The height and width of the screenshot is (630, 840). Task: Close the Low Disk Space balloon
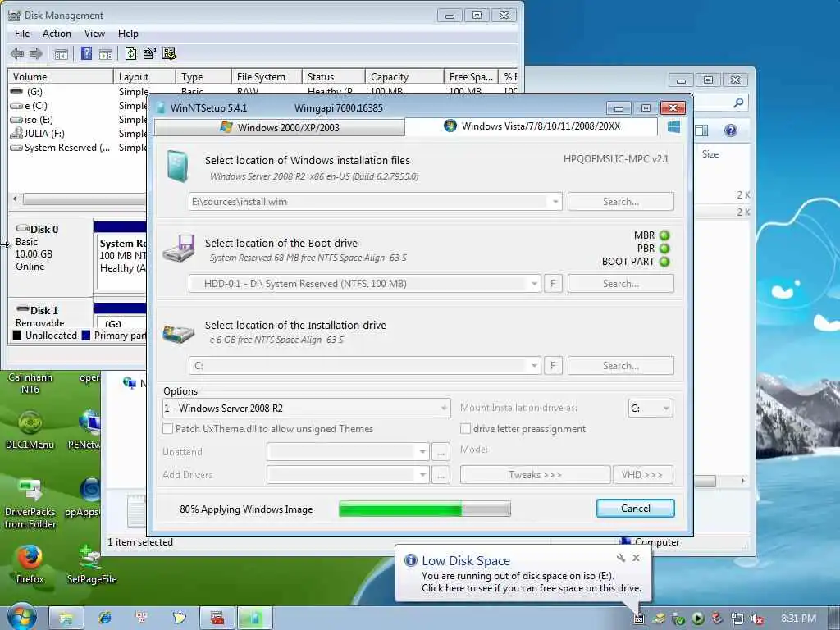pos(636,558)
